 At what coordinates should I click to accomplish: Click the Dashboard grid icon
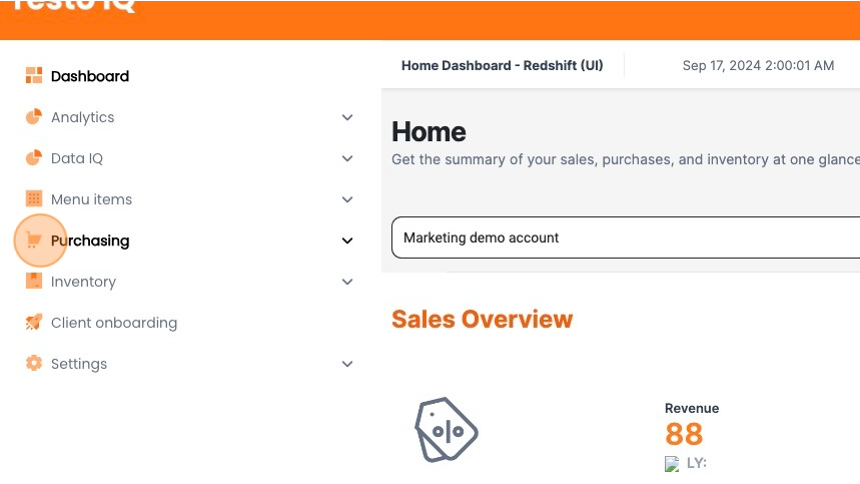33,75
